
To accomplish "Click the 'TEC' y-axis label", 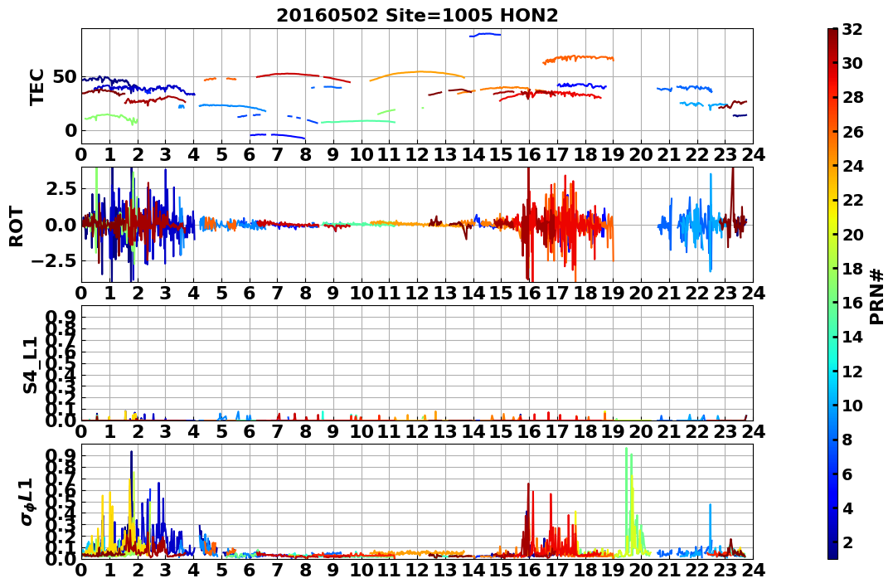I will point(37,86).
